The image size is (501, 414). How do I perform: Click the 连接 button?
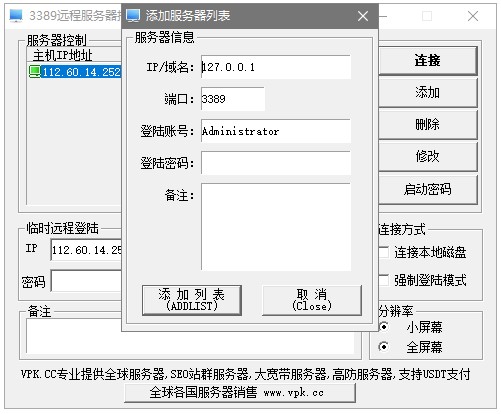click(428, 60)
